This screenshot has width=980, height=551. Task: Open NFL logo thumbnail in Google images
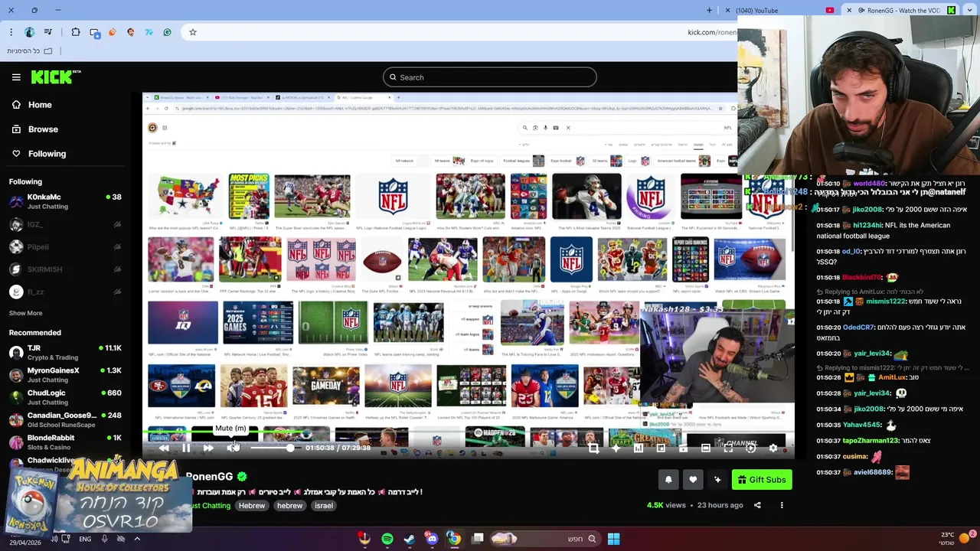coord(393,197)
